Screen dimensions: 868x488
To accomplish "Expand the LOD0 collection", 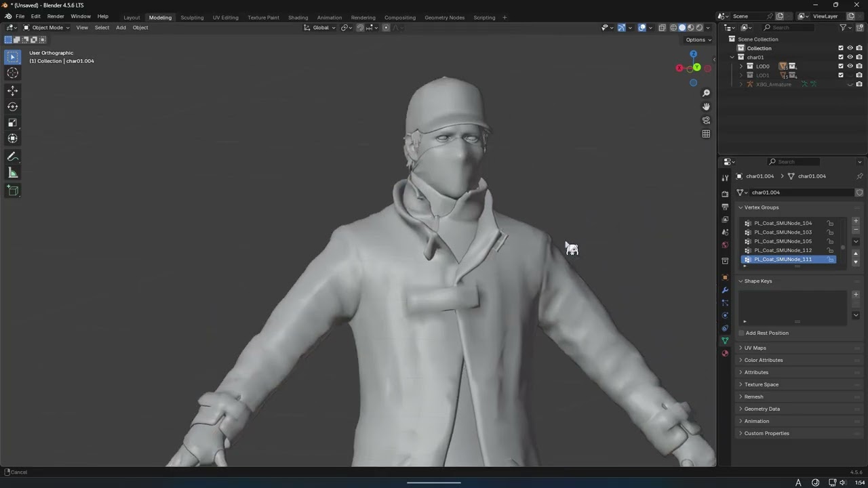I will click(741, 66).
